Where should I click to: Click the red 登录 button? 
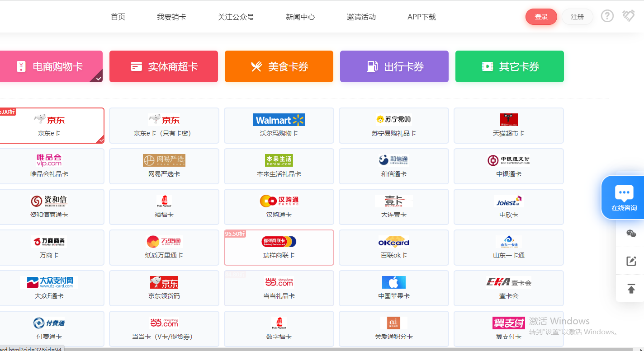click(541, 17)
